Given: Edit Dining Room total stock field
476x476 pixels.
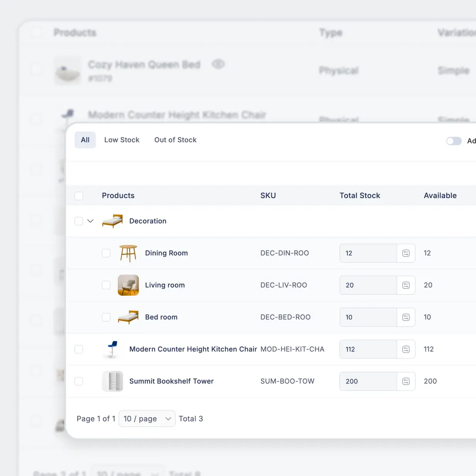Looking at the screenshot, I should (x=368, y=253).
